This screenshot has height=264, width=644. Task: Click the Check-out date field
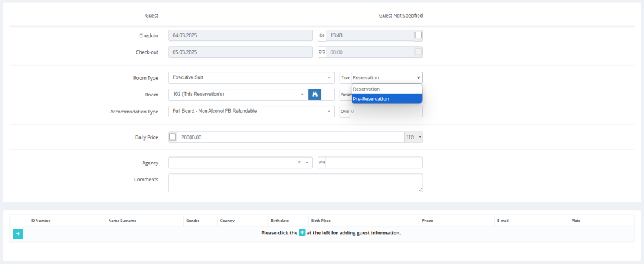(240, 52)
